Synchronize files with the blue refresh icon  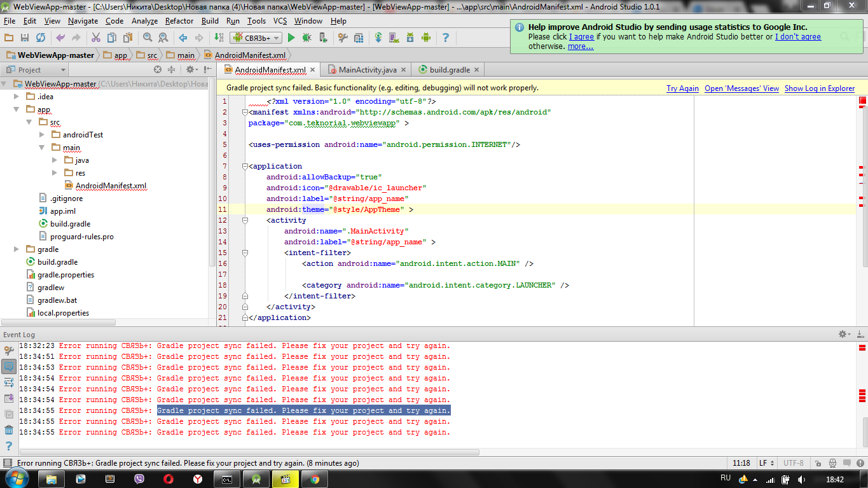click(41, 38)
